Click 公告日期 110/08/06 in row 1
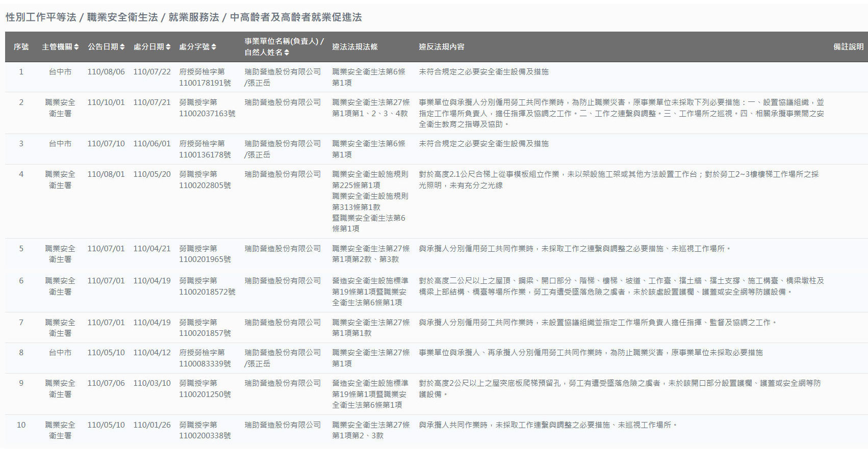Image resolution: width=868 pixels, height=449 pixels. [106, 72]
